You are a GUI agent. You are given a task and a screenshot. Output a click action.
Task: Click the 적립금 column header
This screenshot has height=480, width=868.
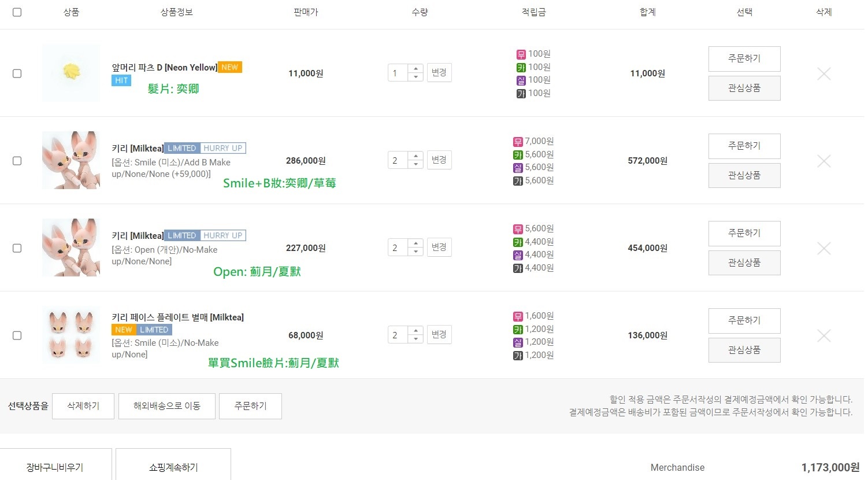tap(533, 12)
